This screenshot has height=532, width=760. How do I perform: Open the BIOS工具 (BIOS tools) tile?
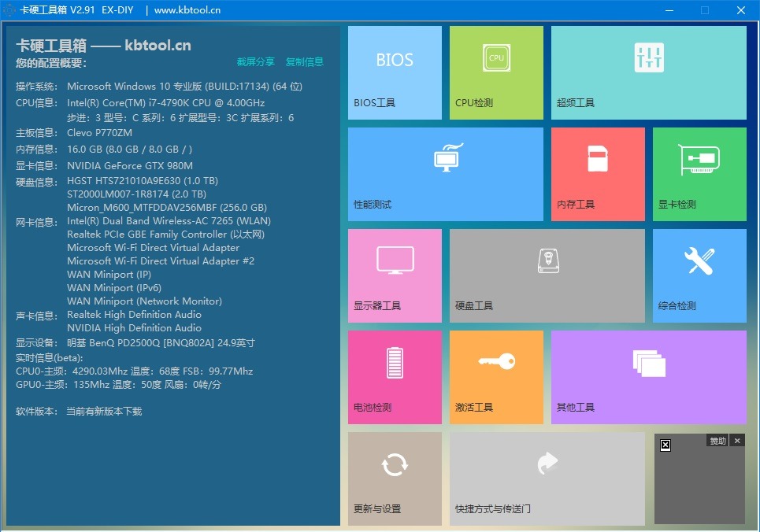(x=393, y=72)
